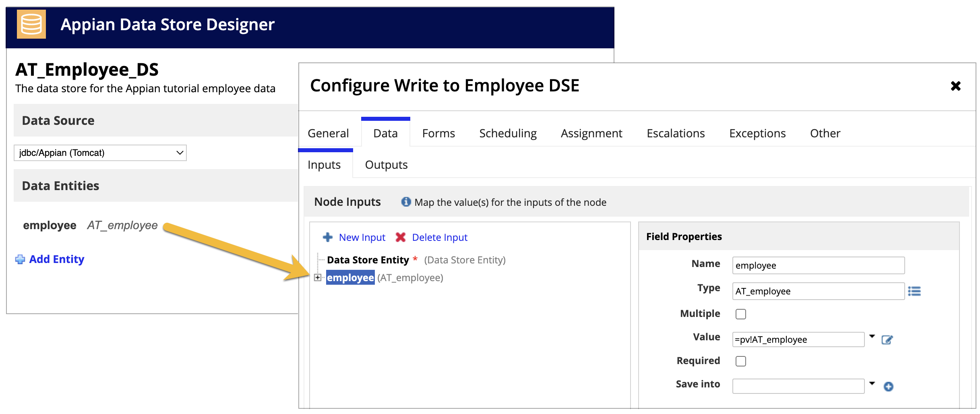Image resolution: width=980 pixels, height=414 pixels.
Task: Click the add variable icon beside Save into
Action: [889, 387]
